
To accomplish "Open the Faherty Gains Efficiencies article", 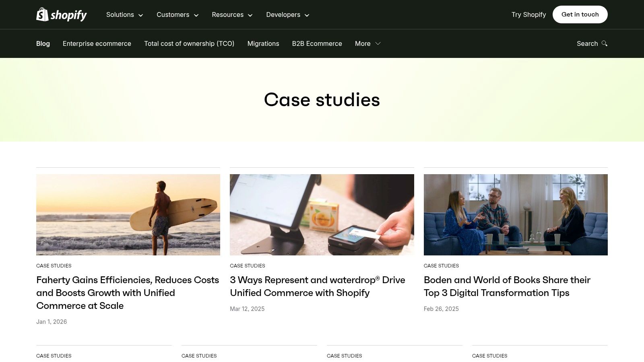I will (x=128, y=293).
